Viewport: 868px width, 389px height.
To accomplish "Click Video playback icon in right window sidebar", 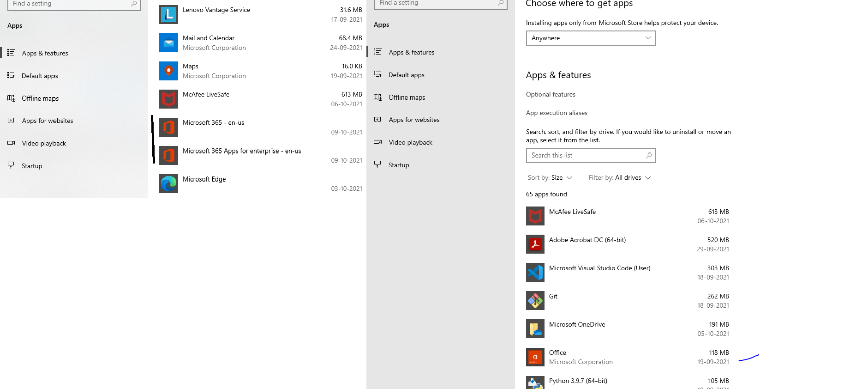I will click(x=377, y=142).
